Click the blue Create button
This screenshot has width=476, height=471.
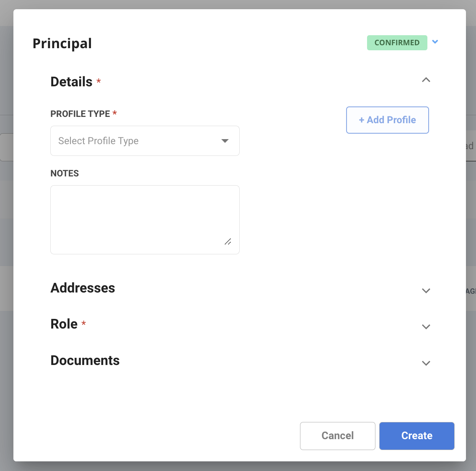[417, 436]
